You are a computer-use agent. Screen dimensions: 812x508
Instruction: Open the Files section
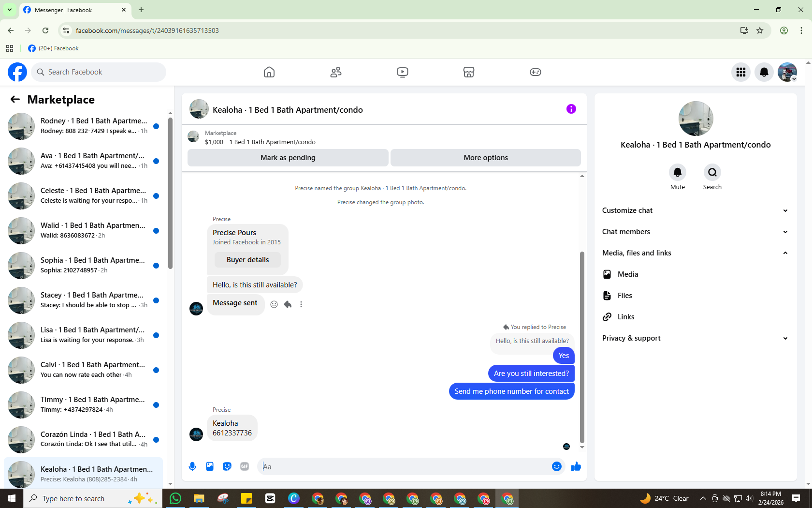pyautogui.click(x=696, y=296)
